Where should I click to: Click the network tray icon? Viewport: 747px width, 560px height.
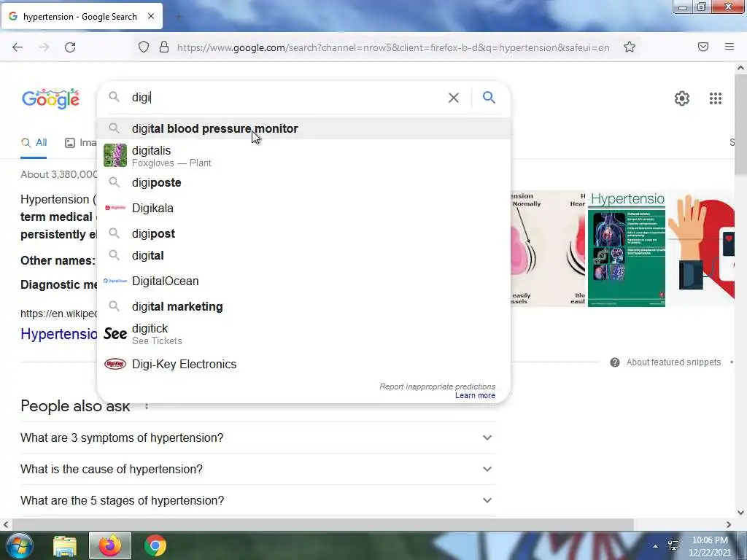tap(673, 545)
